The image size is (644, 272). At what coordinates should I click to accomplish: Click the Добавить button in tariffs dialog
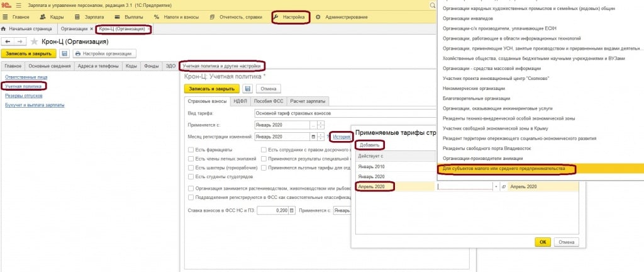click(369, 145)
